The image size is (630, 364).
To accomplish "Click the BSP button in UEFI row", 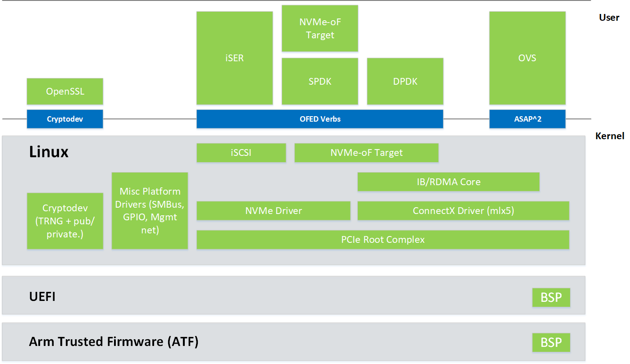I will coord(551,297).
